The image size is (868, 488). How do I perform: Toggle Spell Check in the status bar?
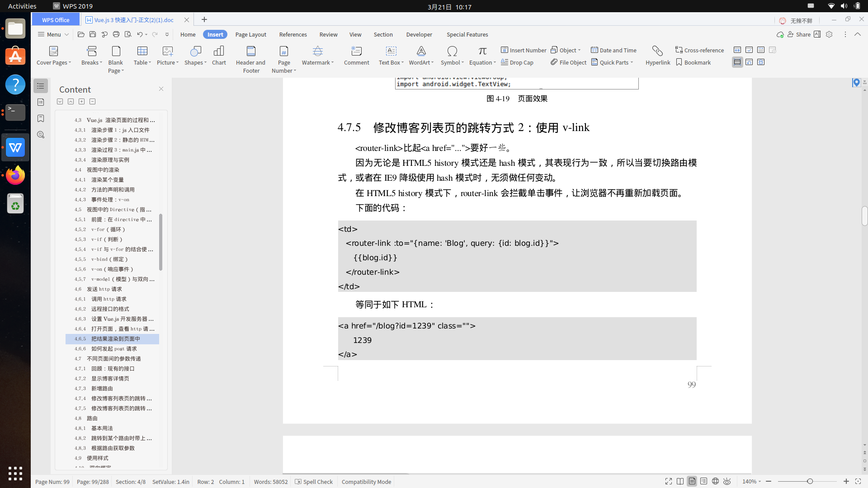[x=314, y=482]
